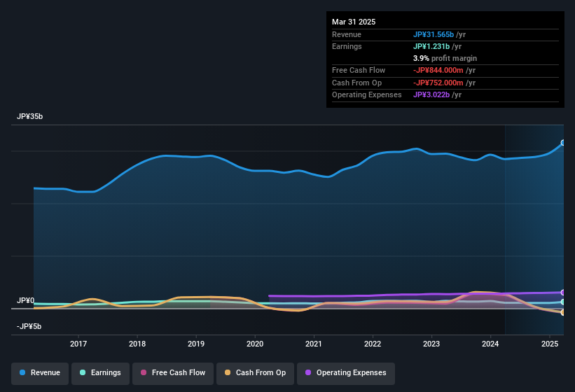
Task: Click the -JP¥844.000m free cash flow value
Action: (x=438, y=70)
